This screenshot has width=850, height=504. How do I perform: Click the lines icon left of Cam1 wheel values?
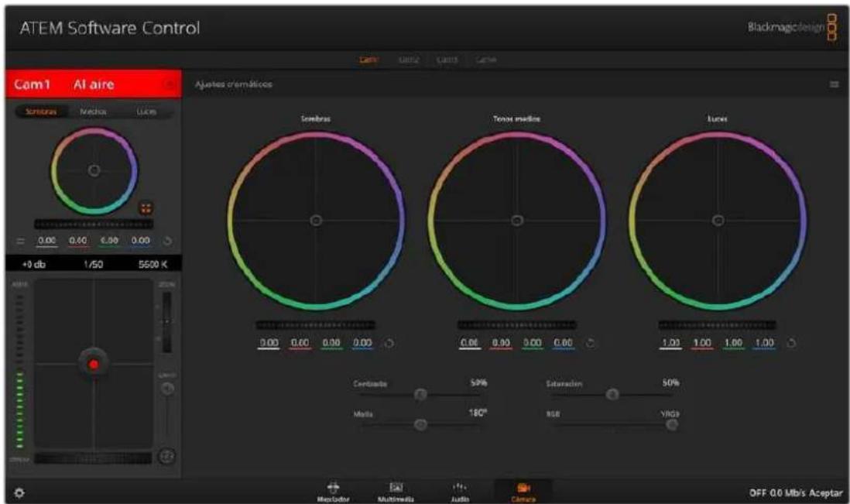point(21,242)
